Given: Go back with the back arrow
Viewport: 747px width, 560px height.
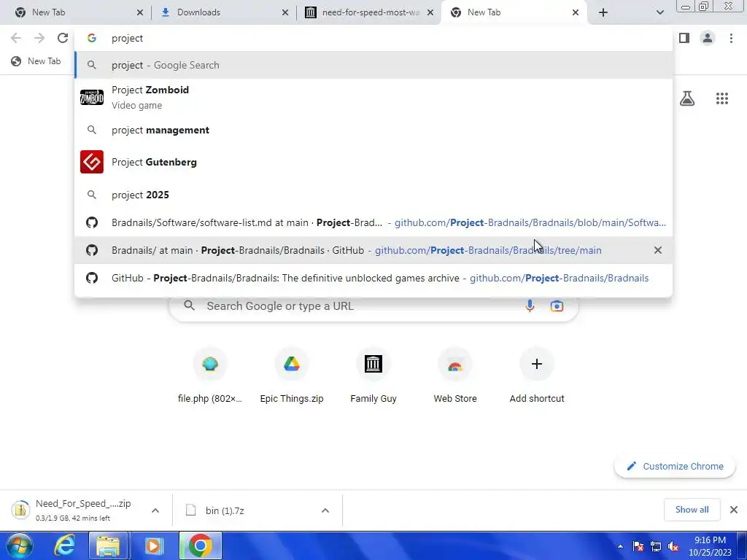Looking at the screenshot, I should coord(16,38).
